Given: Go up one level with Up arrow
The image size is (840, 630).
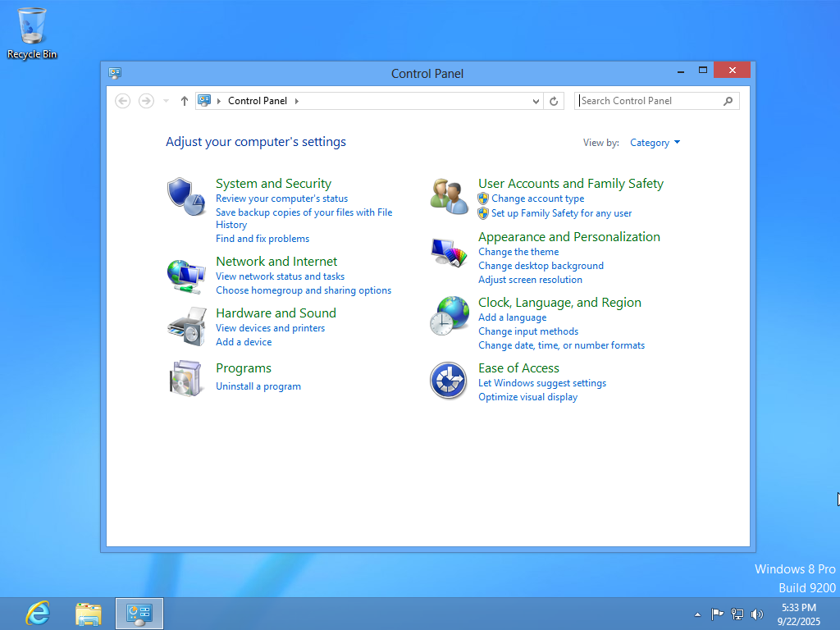Looking at the screenshot, I should click(x=184, y=101).
